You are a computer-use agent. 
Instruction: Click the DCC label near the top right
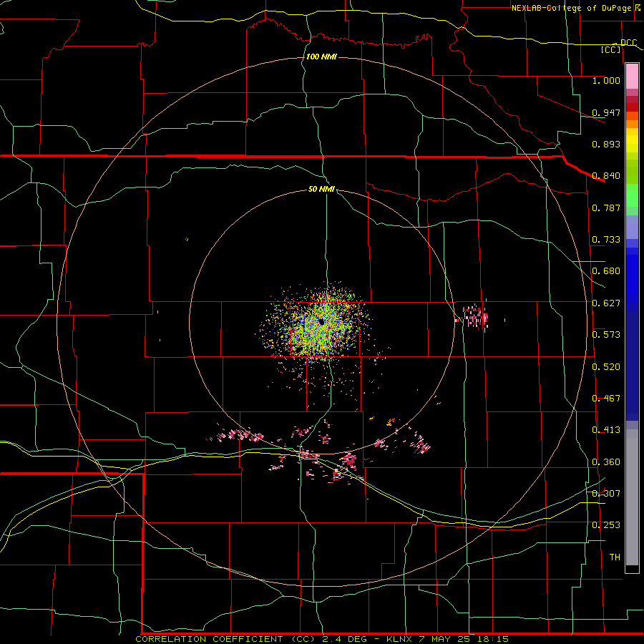tap(628, 42)
